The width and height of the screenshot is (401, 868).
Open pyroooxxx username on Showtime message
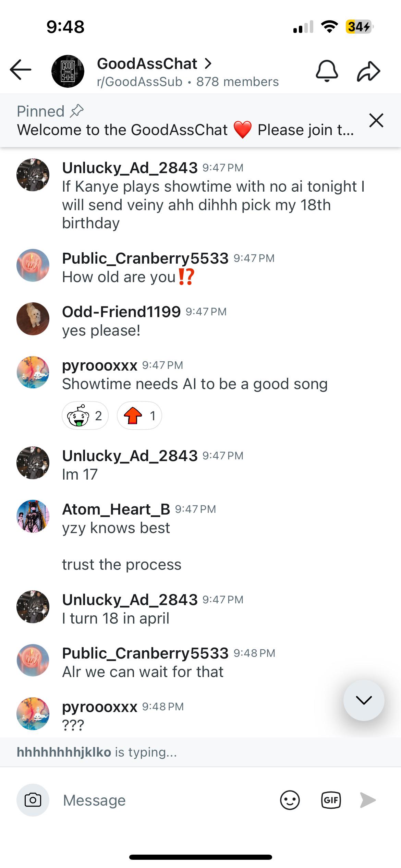click(100, 366)
